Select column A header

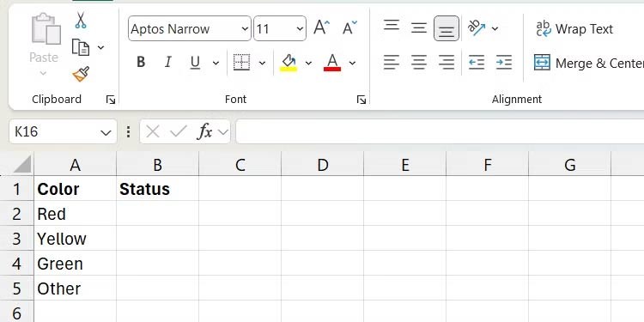tap(76, 164)
